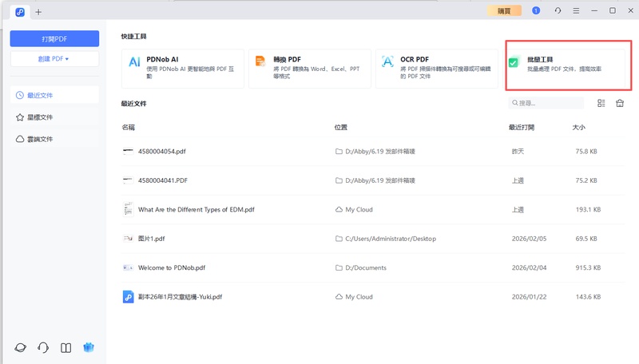Open the planet icon in bottom sidebar
This screenshot has height=364, width=639.
click(21, 348)
